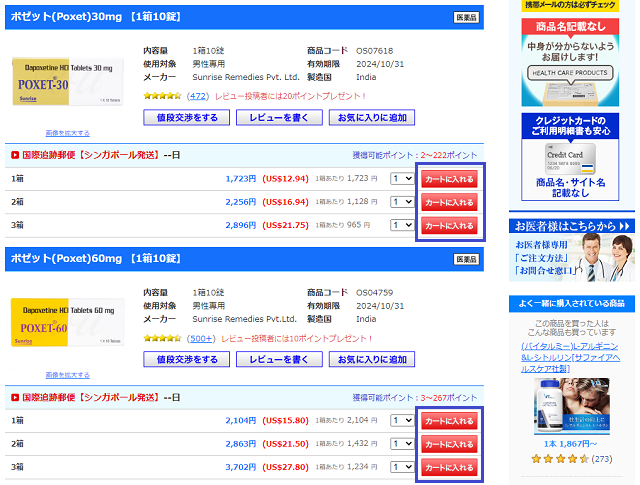Click お気に入りに追加 for Poxet 30mg
Screen dimensions: 640x485
coord(372,118)
